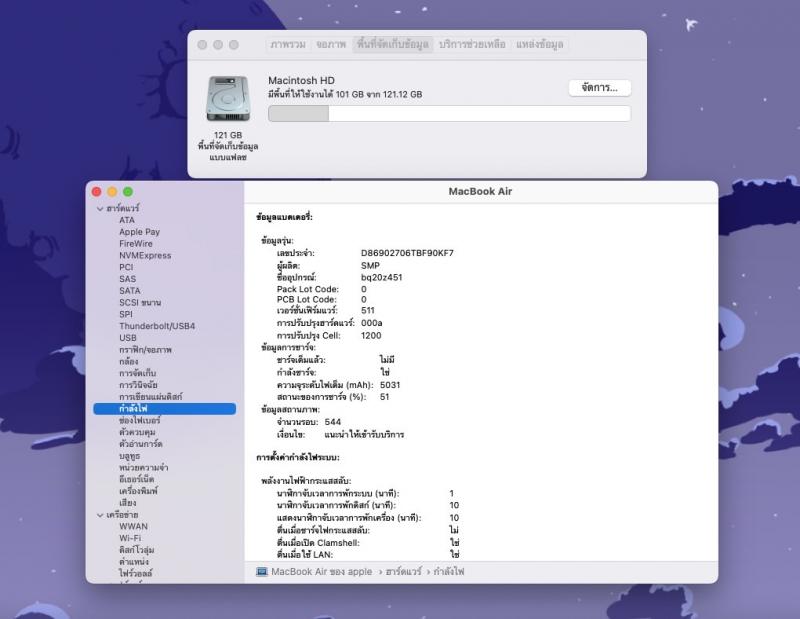Open กราฟิก/จอภาพ in the sidebar
The width and height of the screenshot is (800, 619).
coord(145,350)
